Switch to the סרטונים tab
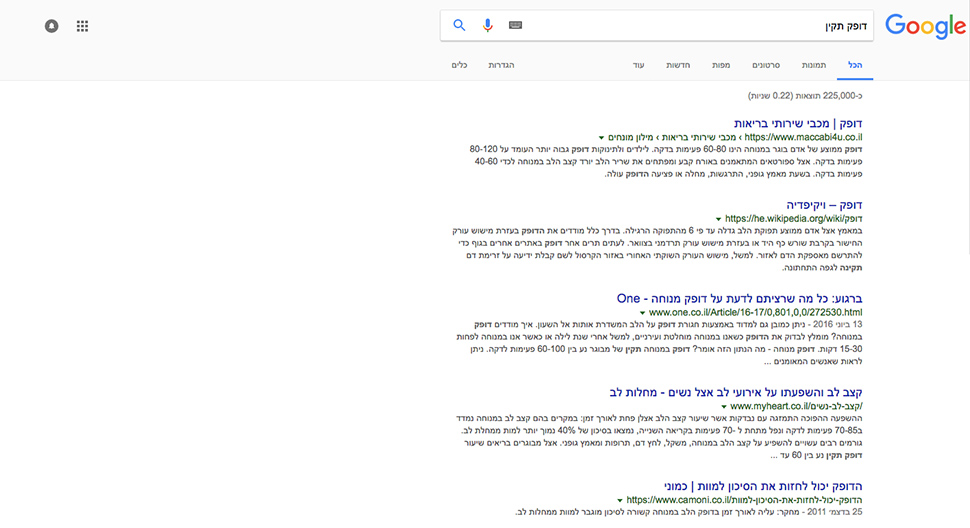The image size is (970, 528). tap(766, 65)
